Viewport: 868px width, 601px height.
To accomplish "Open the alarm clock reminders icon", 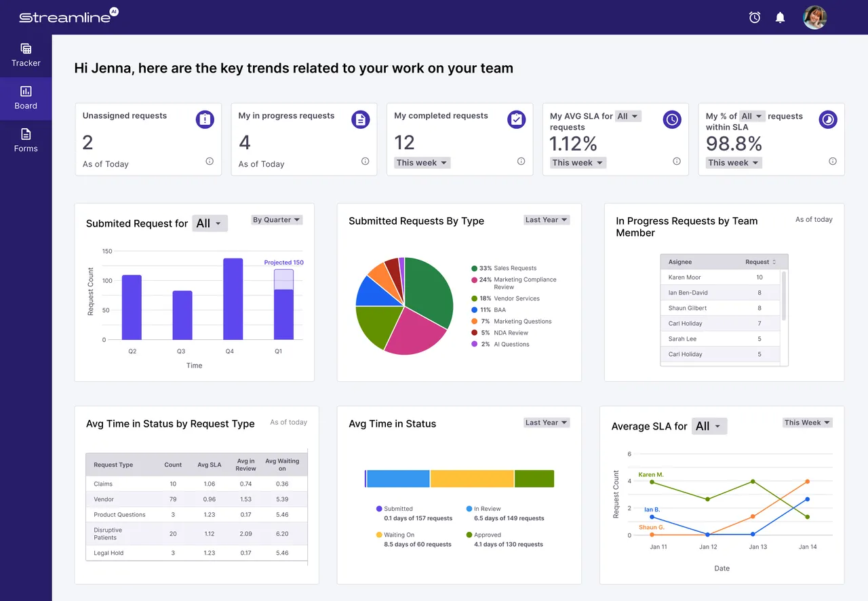I will [x=755, y=18].
